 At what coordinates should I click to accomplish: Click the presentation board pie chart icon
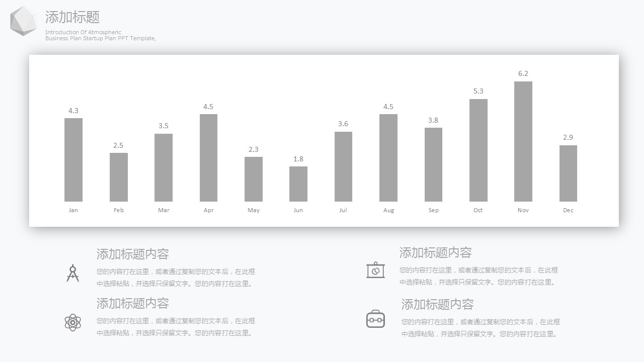(375, 270)
